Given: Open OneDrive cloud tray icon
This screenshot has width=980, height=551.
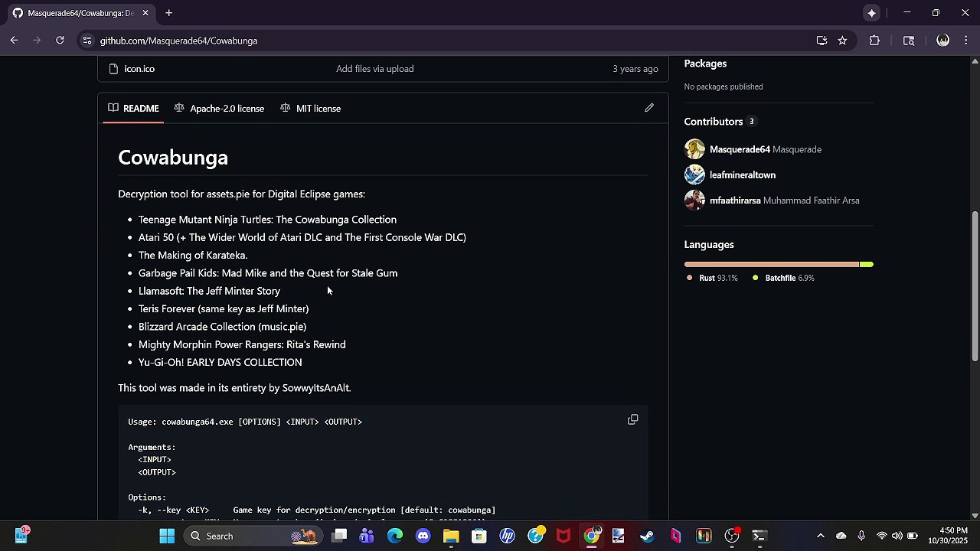Looking at the screenshot, I should tap(841, 536).
